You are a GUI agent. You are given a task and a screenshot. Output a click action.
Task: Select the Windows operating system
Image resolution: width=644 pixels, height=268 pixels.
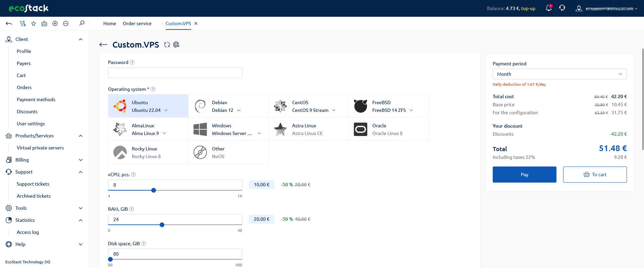pos(228,129)
